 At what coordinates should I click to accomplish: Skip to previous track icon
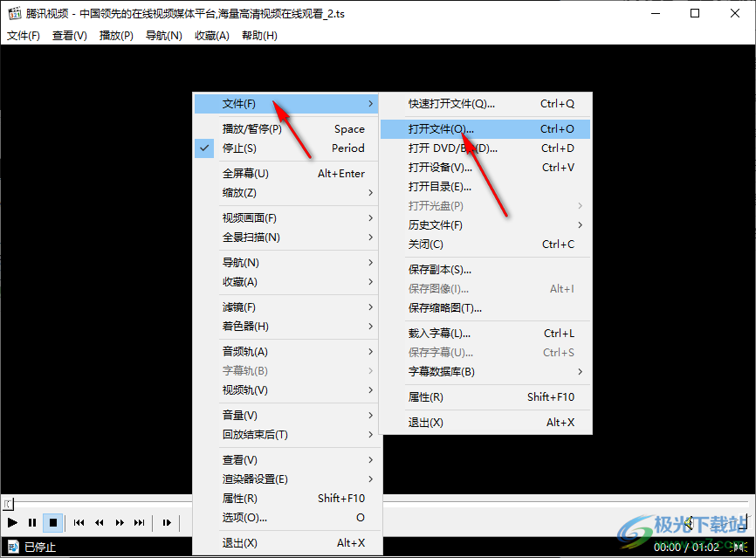click(79, 523)
